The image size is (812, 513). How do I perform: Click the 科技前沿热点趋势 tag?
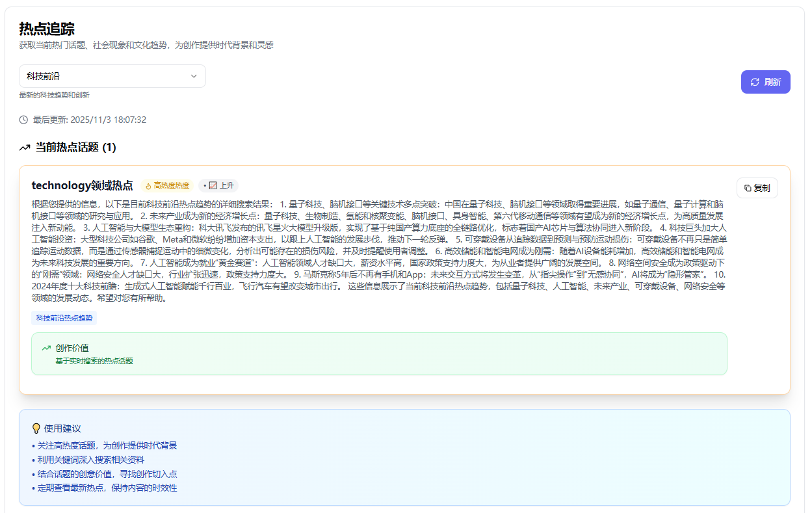click(64, 318)
